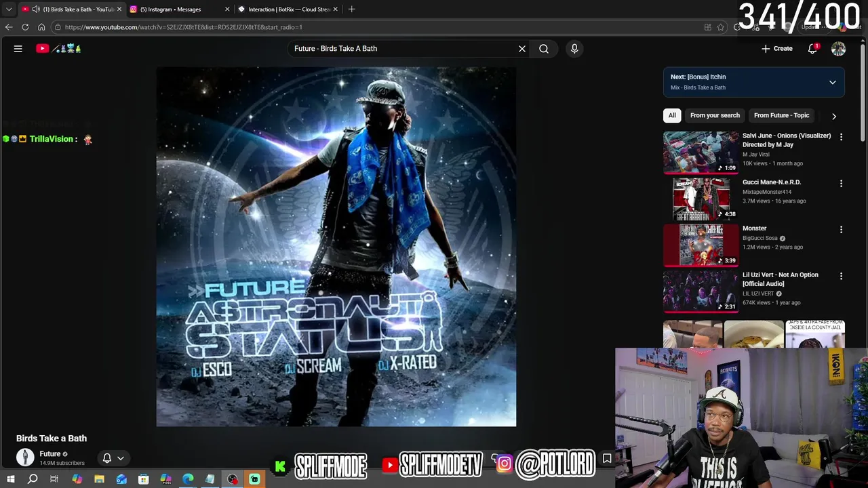
Task: Open the YouTube Create button
Action: tap(777, 49)
